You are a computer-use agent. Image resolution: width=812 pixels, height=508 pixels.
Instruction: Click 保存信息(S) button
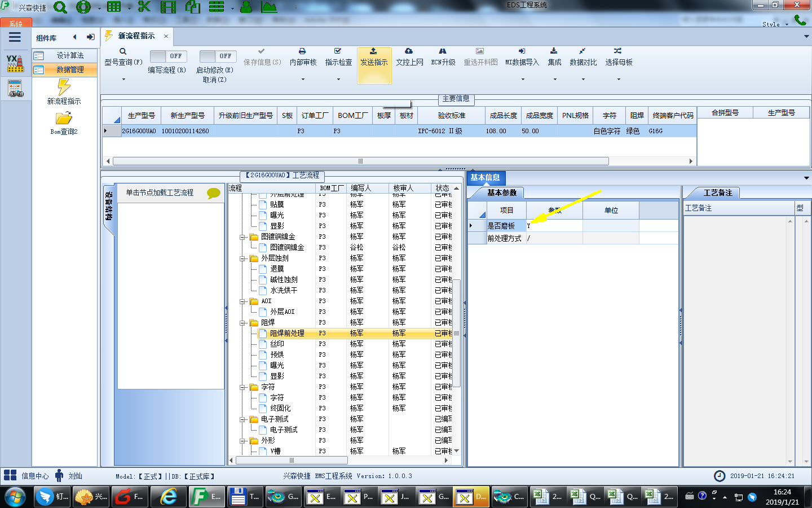(x=262, y=56)
